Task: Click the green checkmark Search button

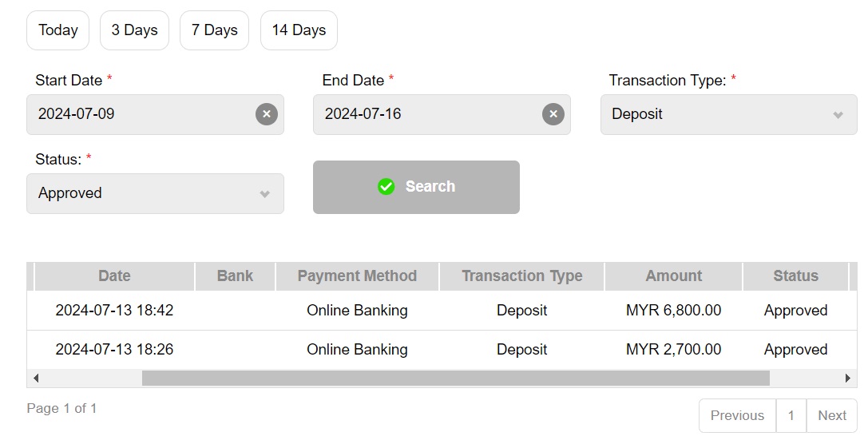Action: pyautogui.click(x=416, y=187)
